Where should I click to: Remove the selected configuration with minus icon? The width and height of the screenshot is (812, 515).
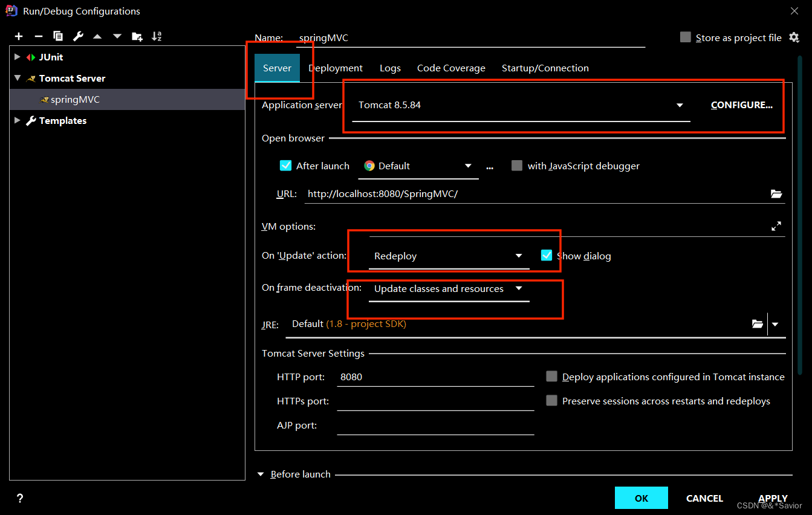click(38, 36)
